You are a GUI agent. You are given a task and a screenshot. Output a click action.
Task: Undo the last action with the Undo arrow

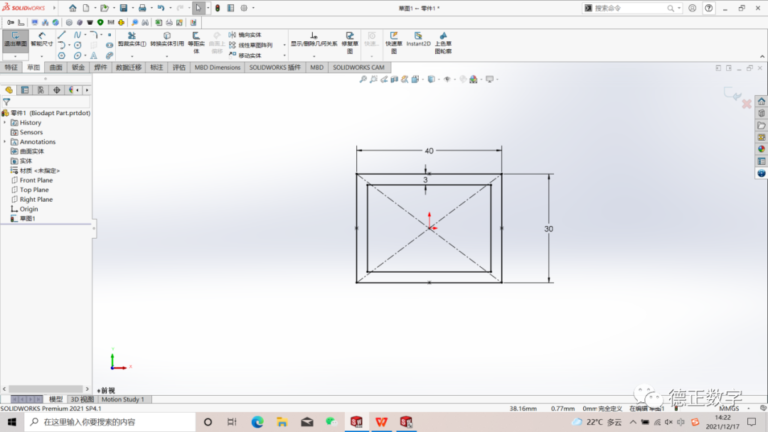coord(161,8)
